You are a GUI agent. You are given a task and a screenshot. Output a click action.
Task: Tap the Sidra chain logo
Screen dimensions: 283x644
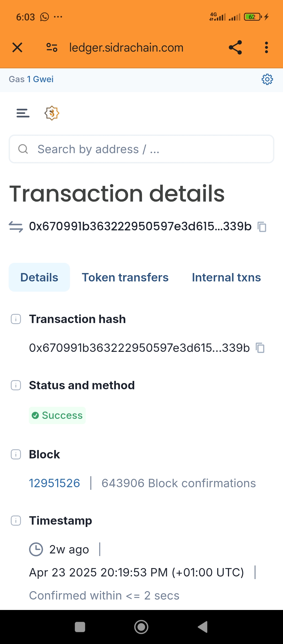52,113
